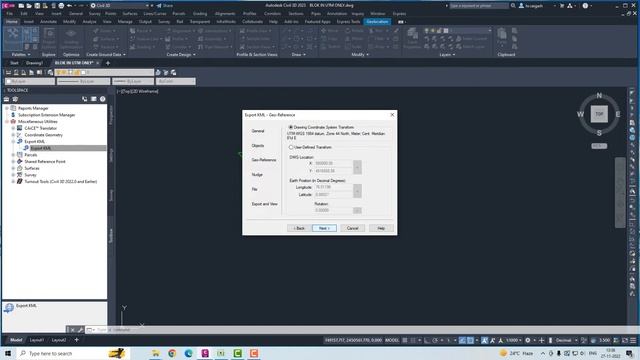The image size is (640, 360).
Task: Click the search keyword input box
Action: click(479, 6)
